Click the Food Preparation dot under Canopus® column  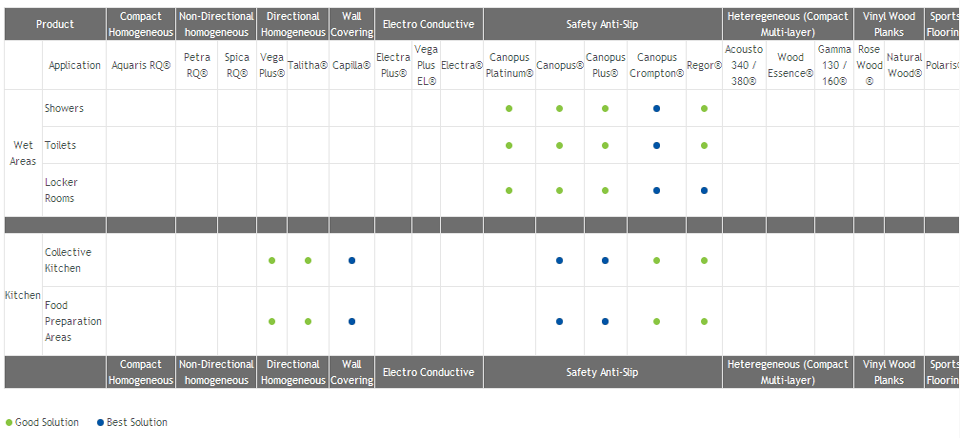(560, 322)
